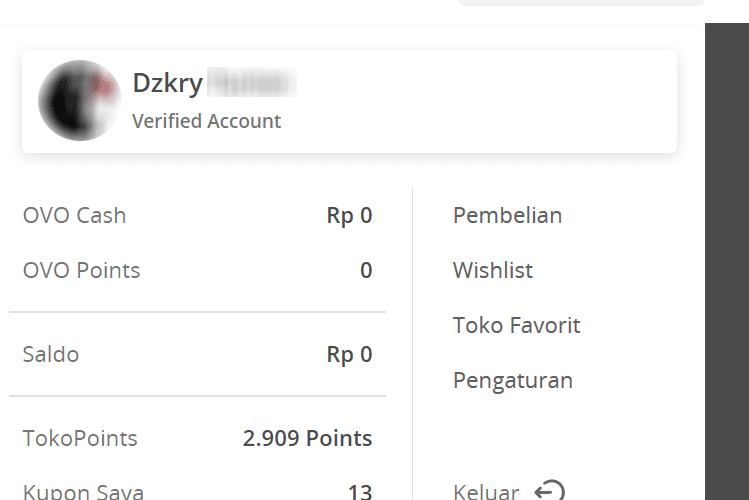Open the OVO Cash label

pos(75,215)
